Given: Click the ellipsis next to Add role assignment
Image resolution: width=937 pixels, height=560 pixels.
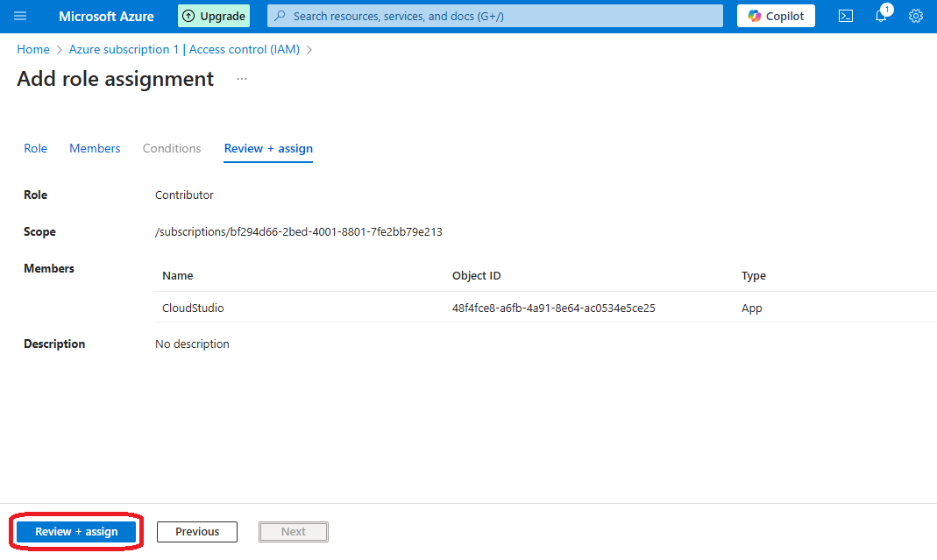Looking at the screenshot, I should coord(242,79).
